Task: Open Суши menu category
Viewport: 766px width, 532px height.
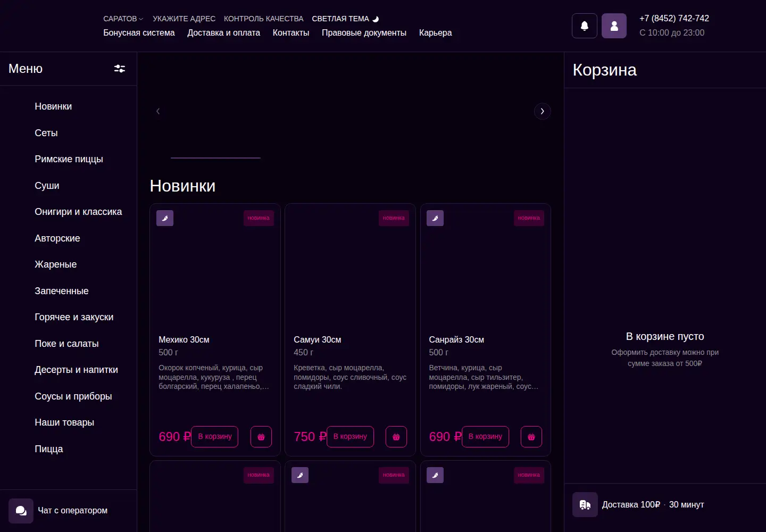Action: [x=47, y=186]
